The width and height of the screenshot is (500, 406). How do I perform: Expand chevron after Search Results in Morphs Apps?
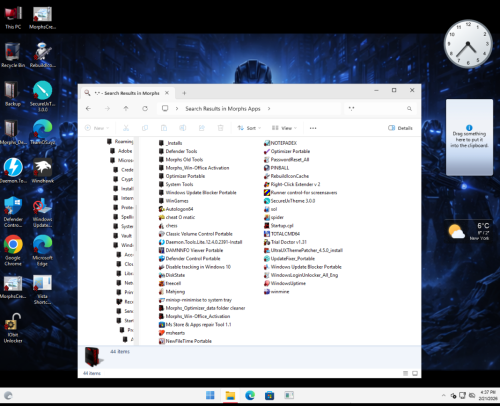click(269, 109)
